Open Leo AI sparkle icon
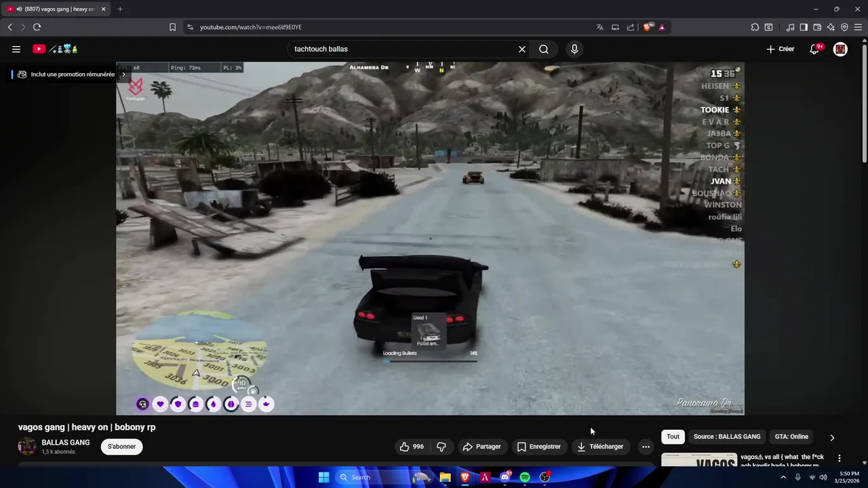The height and width of the screenshot is (488, 868). pyautogui.click(x=831, y=27)
